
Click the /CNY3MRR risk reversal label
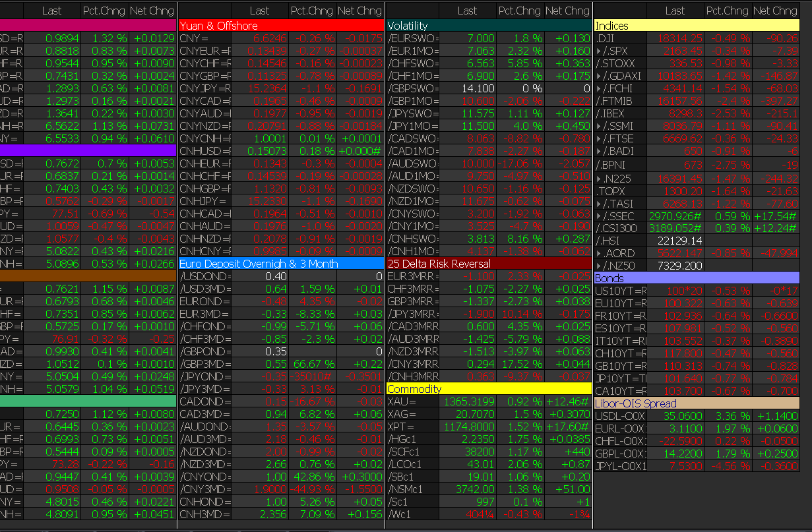click(412, 364)
